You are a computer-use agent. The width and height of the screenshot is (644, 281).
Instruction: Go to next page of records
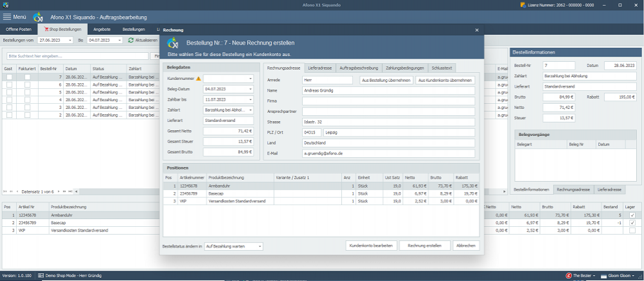point(65,191)
